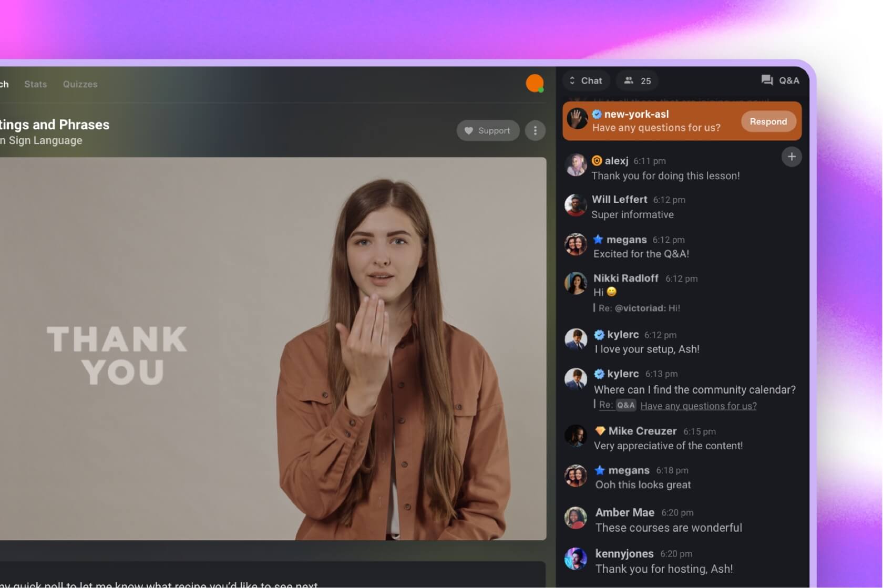Click the diamond badge next to Mike Creuzer

click(600, 431)
